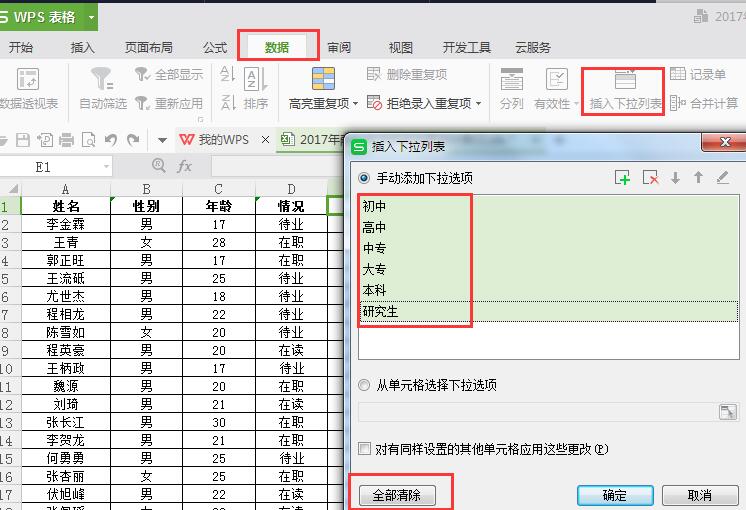Click the 全部清除 button
Screen dimensions: 746x510
click(x=397, y=495)
